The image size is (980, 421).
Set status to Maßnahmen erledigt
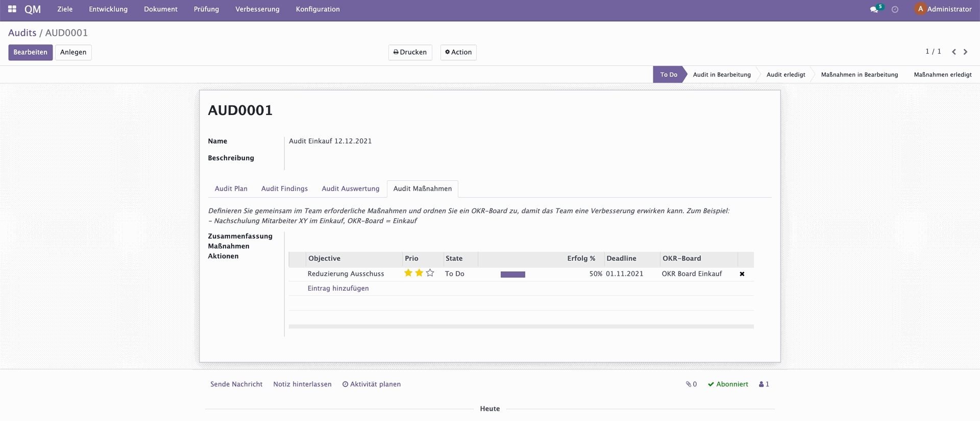943,75
